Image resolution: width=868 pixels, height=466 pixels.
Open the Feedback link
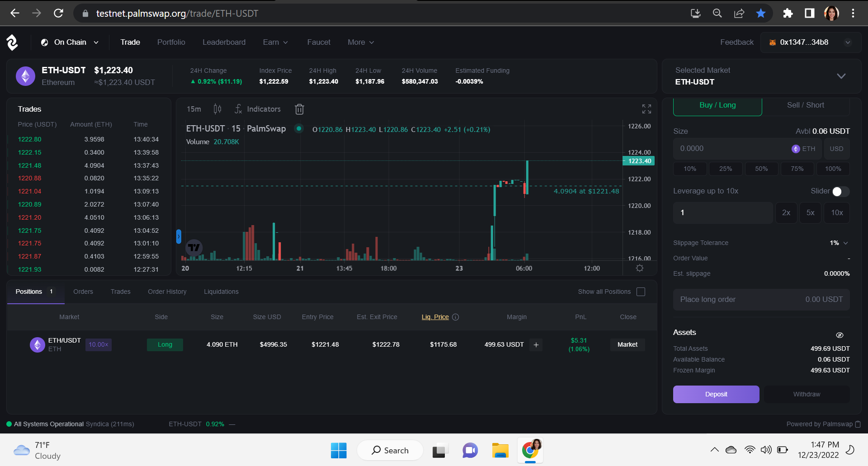pos(737,42)
